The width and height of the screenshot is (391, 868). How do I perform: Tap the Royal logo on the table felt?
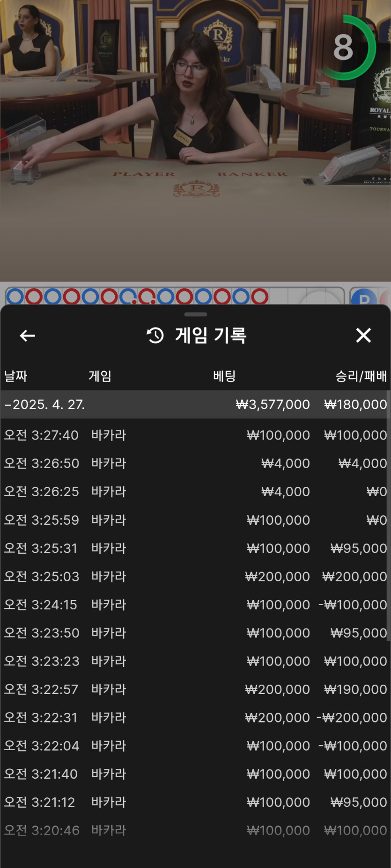[197, 189]
